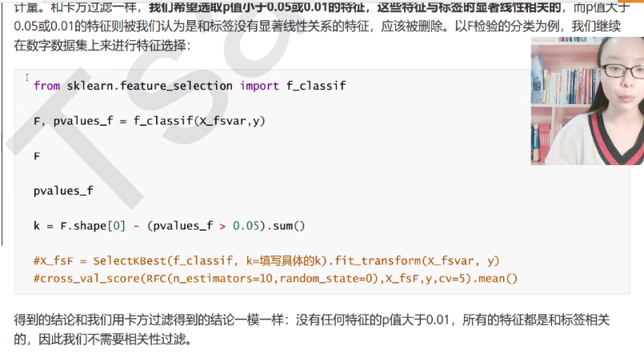Click the green '0.05' threshold value in code

246,226
